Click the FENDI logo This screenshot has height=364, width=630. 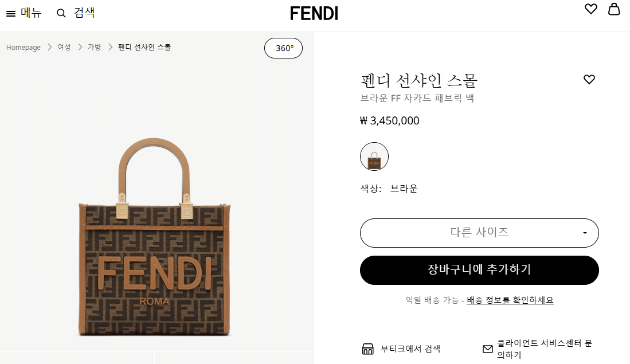[x=314, y=13]
